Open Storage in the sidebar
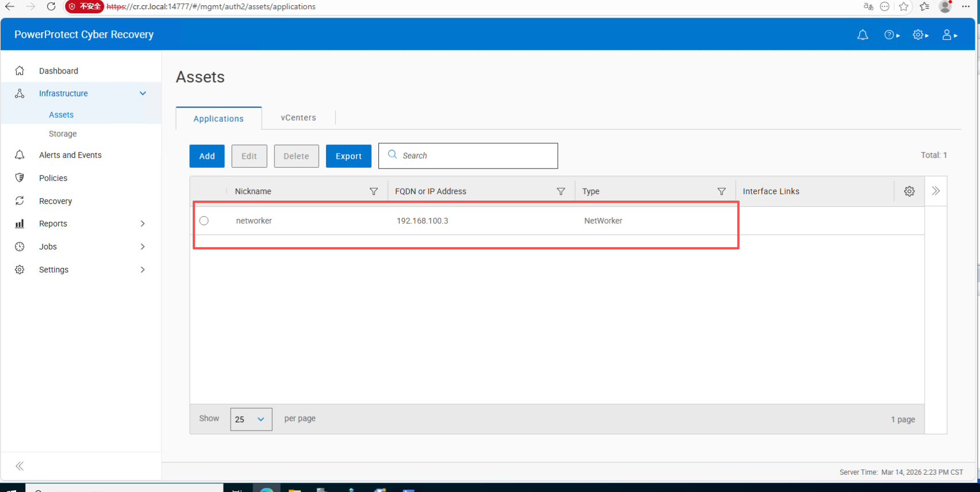This screenshot has height=492, width=980. click(63, 134)
